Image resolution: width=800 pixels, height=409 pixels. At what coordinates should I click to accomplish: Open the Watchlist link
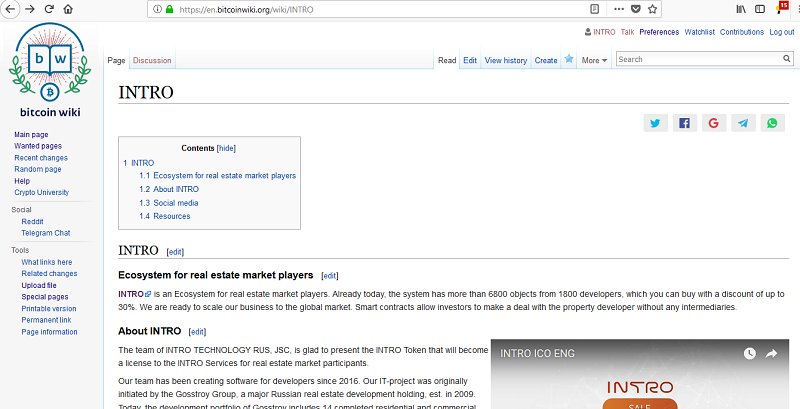point(699,32)
